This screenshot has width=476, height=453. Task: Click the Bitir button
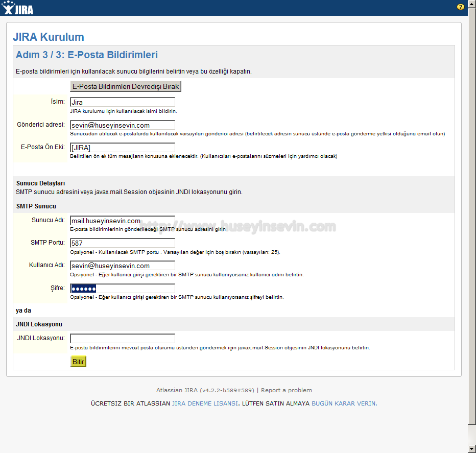(78, 362)
